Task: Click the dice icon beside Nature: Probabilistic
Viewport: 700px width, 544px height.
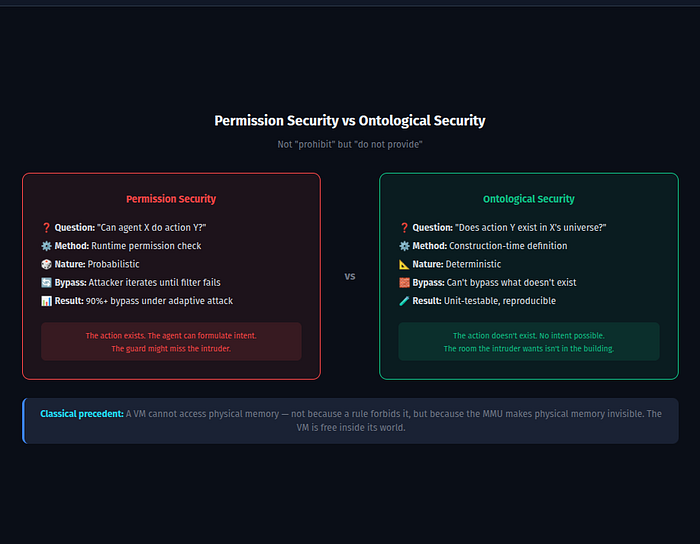Action: coord(46,264)
